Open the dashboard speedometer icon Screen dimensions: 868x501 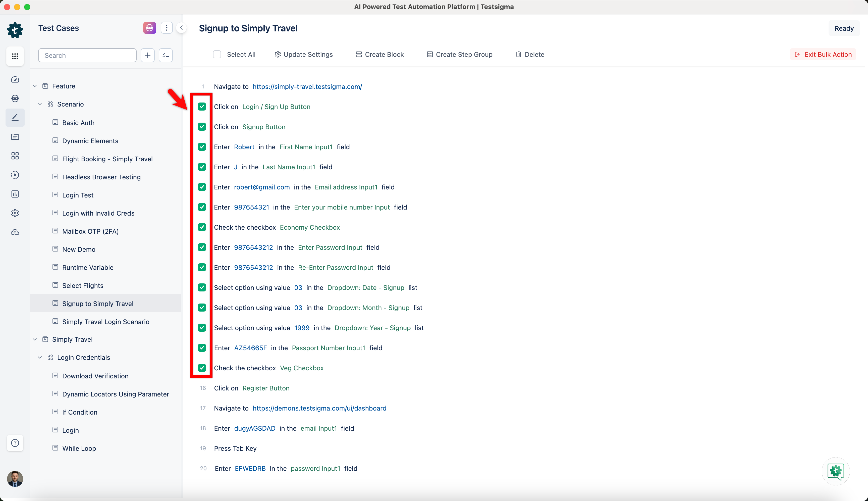[x=15, y=79]
